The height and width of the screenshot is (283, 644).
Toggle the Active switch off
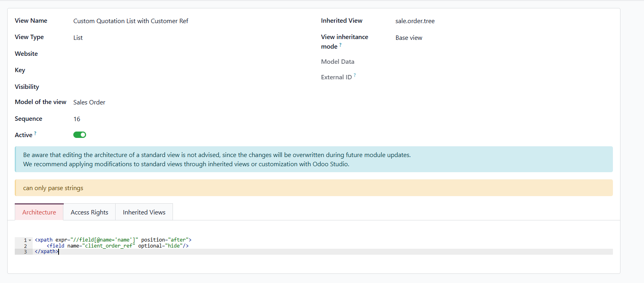pyautogui.click(x=80, y=135)
